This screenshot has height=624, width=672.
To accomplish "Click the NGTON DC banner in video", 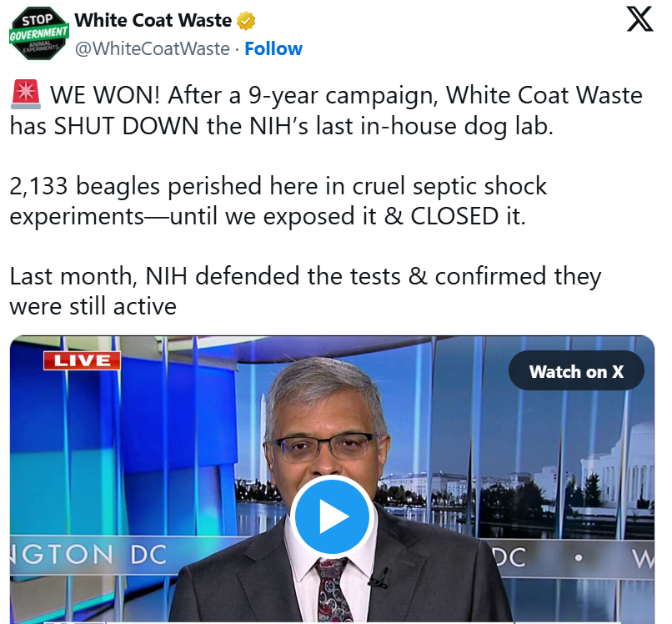I will point(88,555).
